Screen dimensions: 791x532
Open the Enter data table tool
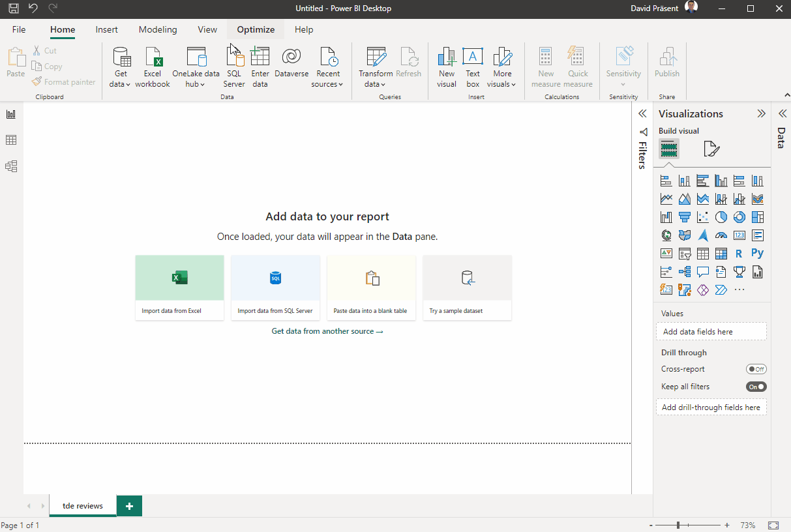click(260, 57)
